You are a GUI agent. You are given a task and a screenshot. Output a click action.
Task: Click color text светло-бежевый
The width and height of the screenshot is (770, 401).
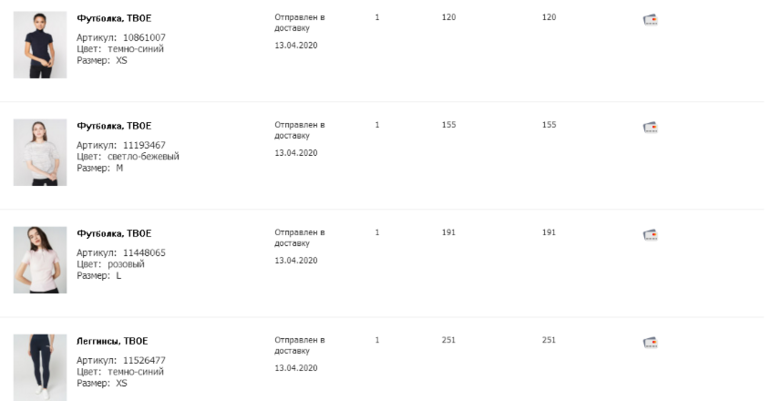143,157
